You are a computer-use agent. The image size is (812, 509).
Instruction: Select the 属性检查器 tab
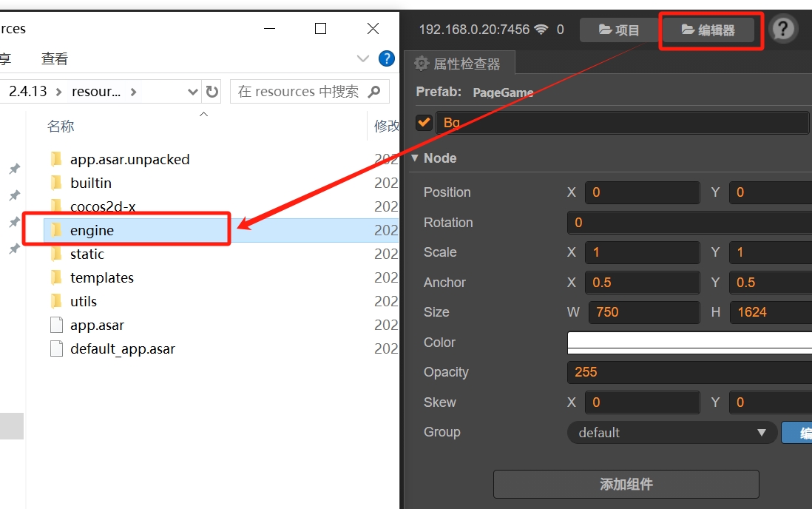[459, 64]
